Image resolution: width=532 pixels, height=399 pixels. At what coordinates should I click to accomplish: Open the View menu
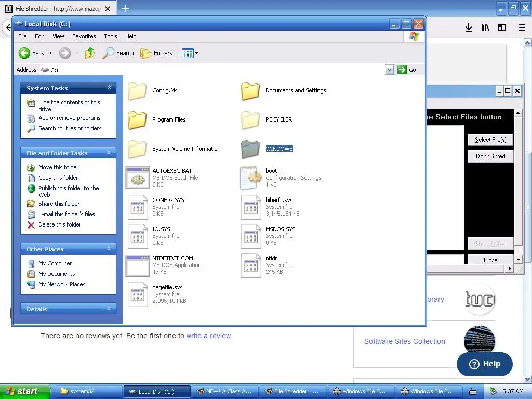tap(58, 36)
